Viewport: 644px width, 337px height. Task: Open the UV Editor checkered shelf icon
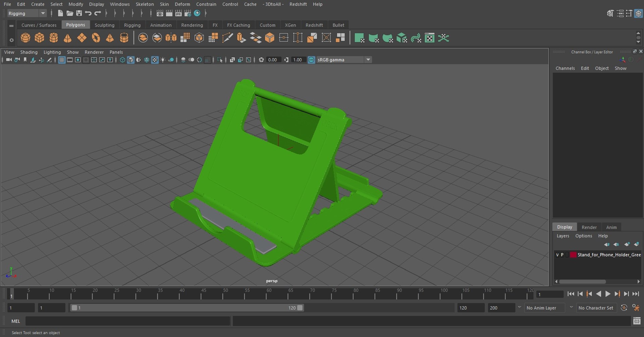pos(430,38)
